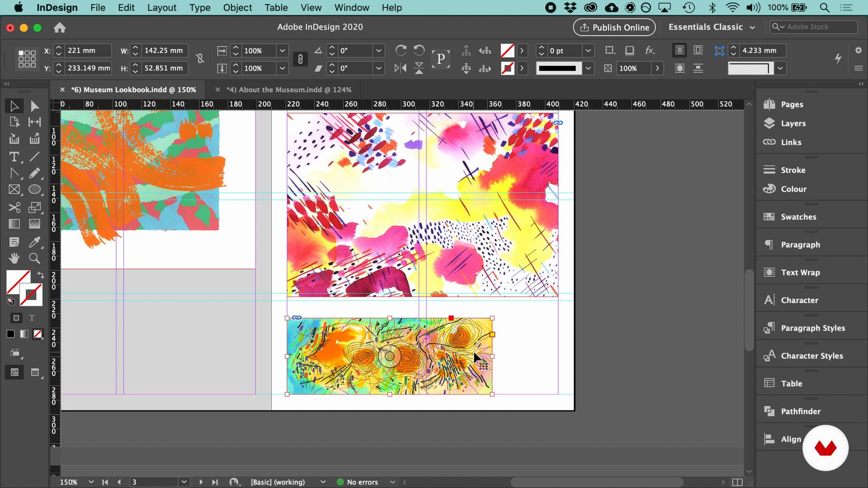Click the stroke colour swatch in Tools
Viewport: 868px width, 488px height.
31,295
